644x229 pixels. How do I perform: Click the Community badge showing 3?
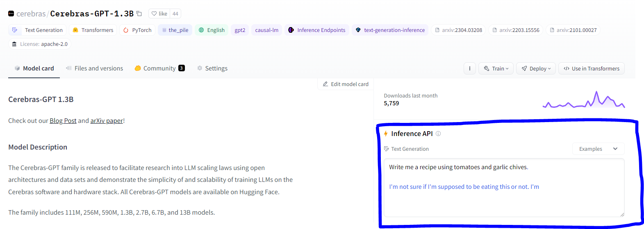tap(182, 68)
